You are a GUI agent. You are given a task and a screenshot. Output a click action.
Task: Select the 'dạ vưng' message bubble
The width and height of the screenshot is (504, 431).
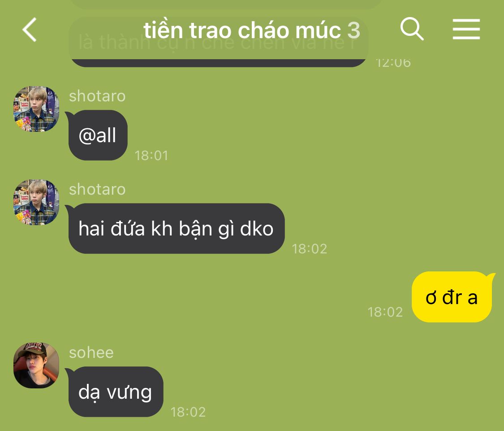[x=115, y=392]
